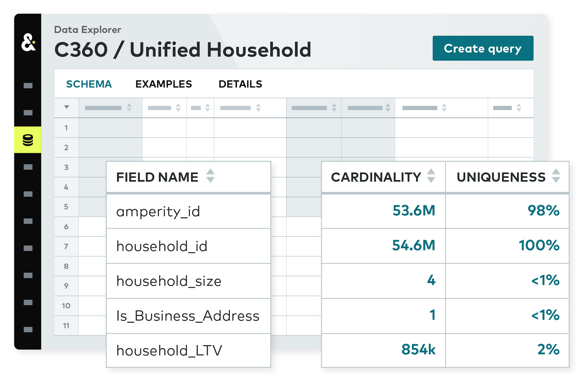Sort by the Uniqueness column arrows
Viewport: 588px width, 381px height.
point(556,176)
